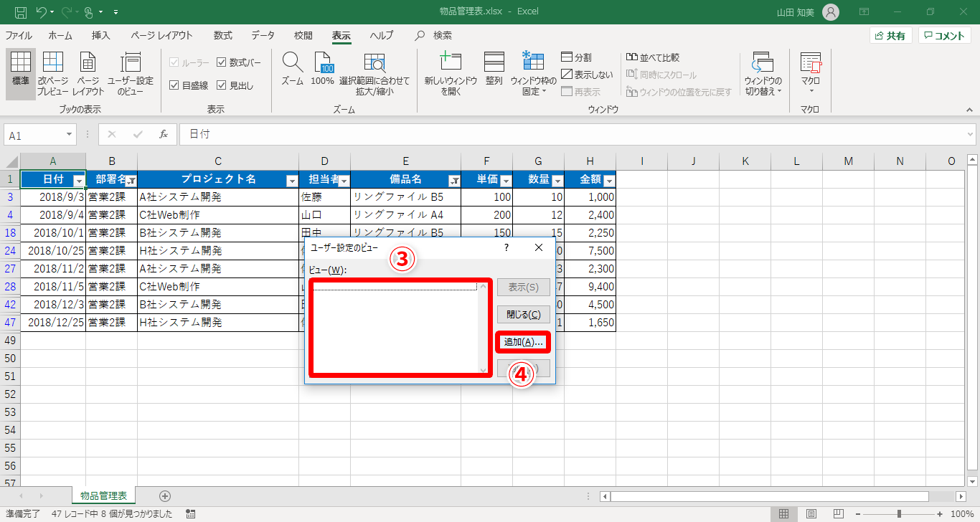
Task: Toggle touch/mouse mode in the quick access toolbar
Action: [90, 11]
